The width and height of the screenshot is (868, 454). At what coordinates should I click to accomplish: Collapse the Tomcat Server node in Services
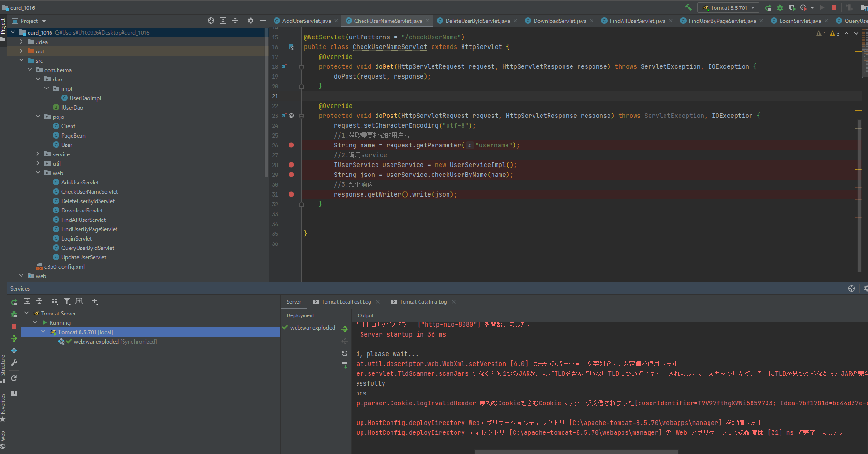tap(26, 313)
